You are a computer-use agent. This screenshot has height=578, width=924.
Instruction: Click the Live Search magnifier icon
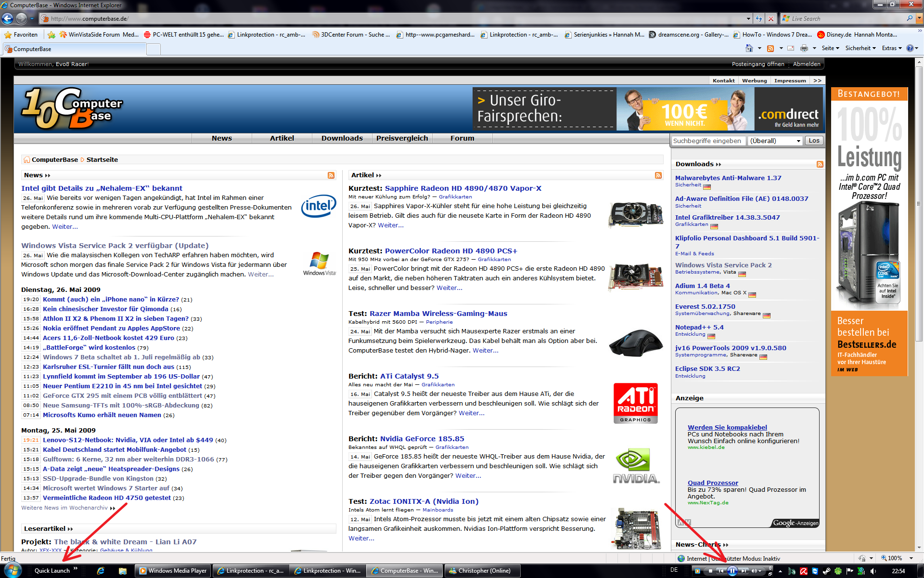click(x=909, y=18)
